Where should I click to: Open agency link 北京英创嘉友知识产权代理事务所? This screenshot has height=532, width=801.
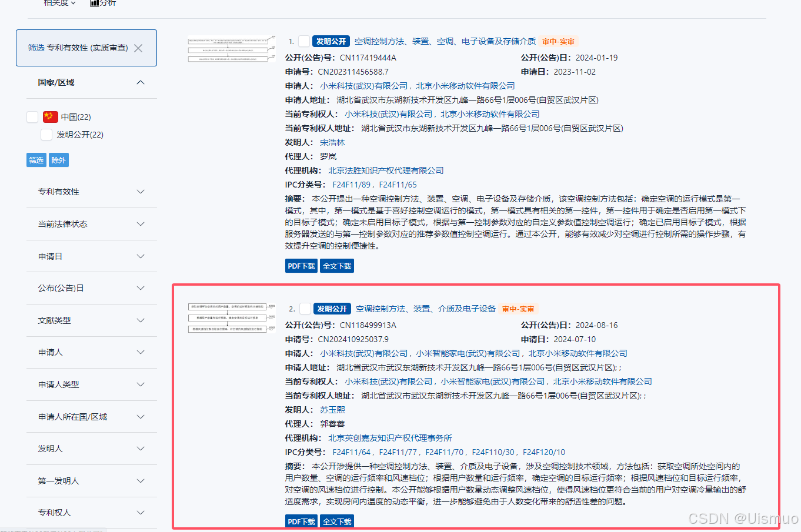(390, 438)
